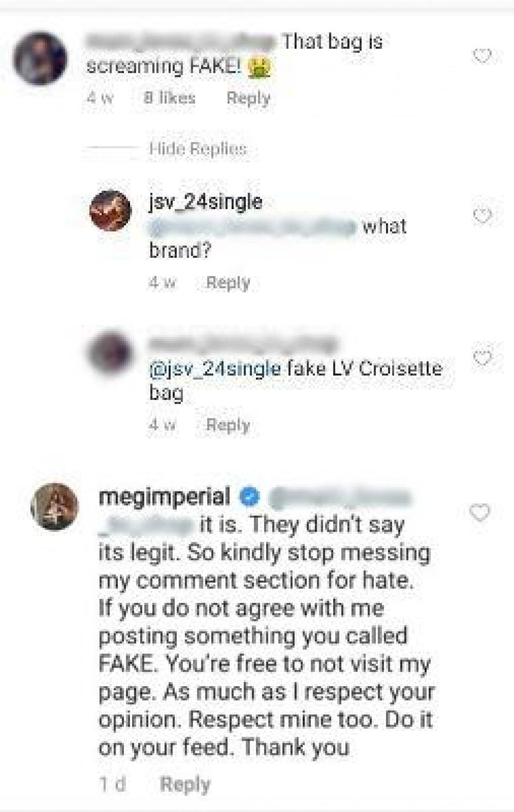Open blurred mention in megimperial's comment

click(339, 497)
